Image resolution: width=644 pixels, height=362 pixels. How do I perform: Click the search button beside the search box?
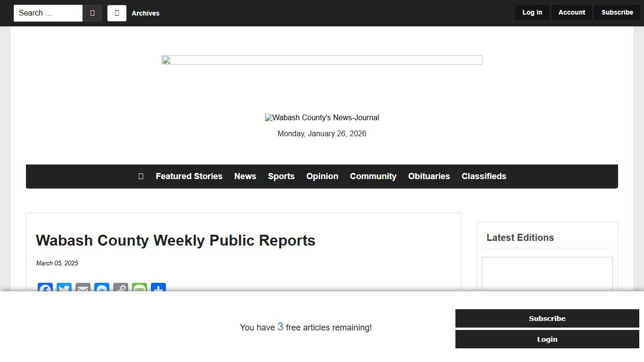92,13
